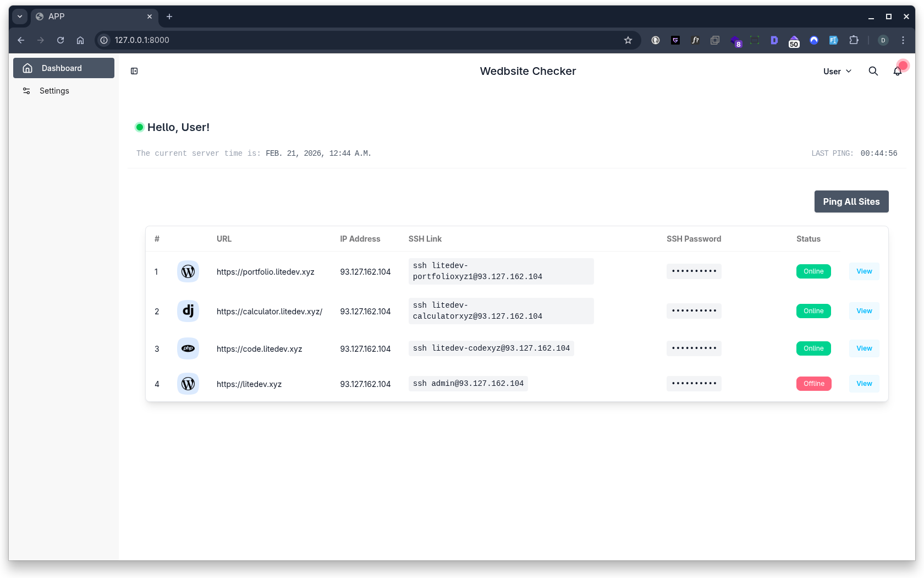Click the sidebar collapse toggle icon
Image resolution: width=924 pixels, height=578 pixels.
(134, 71)
